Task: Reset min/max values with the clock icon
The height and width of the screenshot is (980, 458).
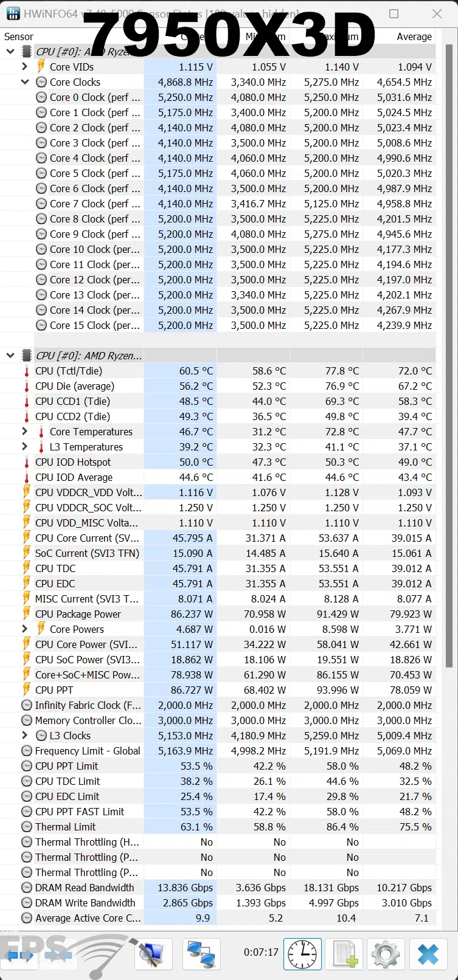Action: (x=302, y=953)
